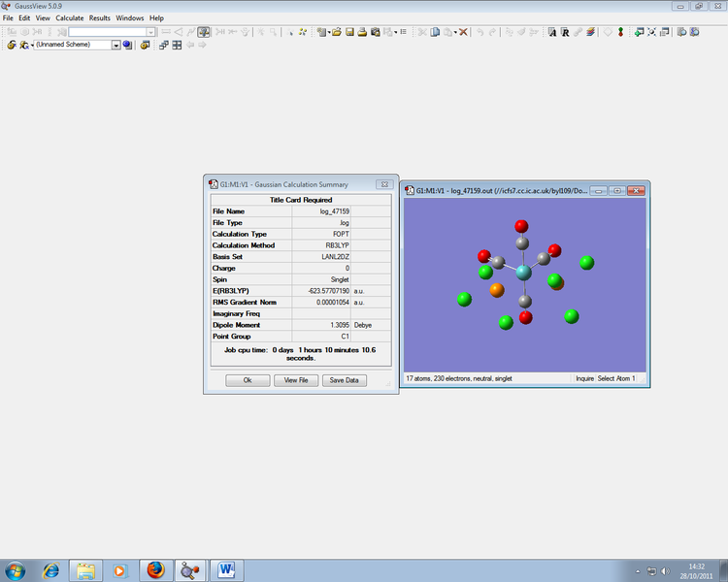This screenshot has width=728, height=582.
Task: Click the Save Data button
Action: (344, 380)
